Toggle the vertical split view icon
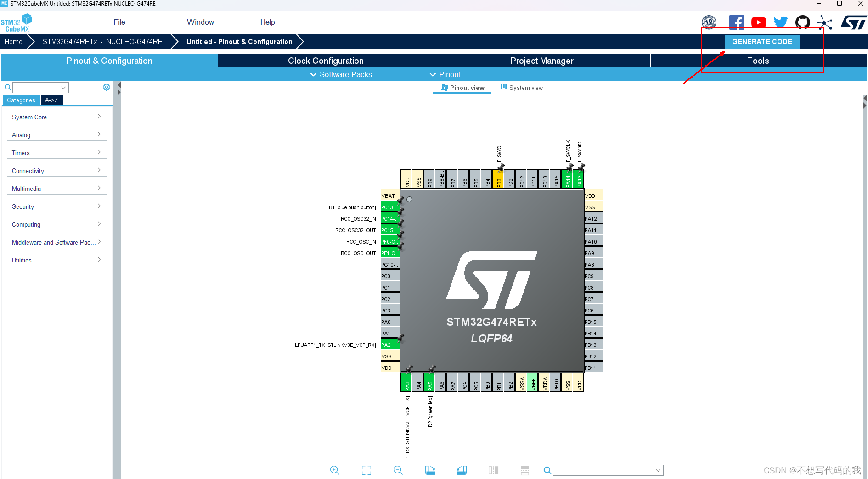Screen dimensions: 868x479 [x=493, y=470]
